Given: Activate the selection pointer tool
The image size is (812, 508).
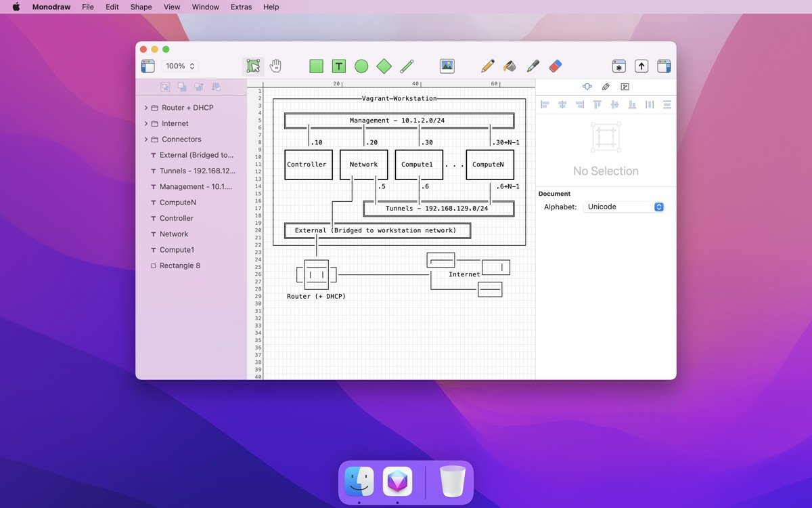Looking at the screenshot, I should tap(253, 66).
